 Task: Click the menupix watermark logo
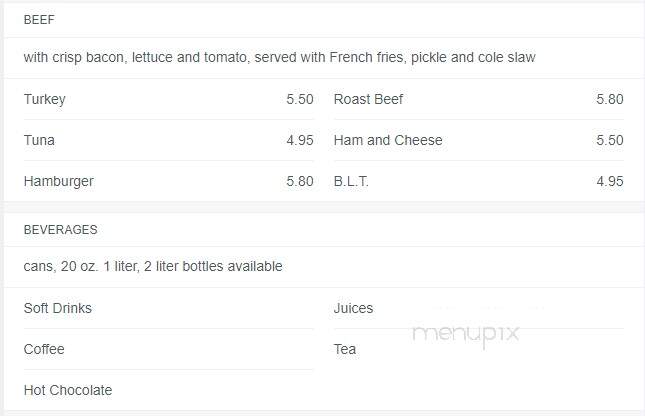click(x=465, y=334)
